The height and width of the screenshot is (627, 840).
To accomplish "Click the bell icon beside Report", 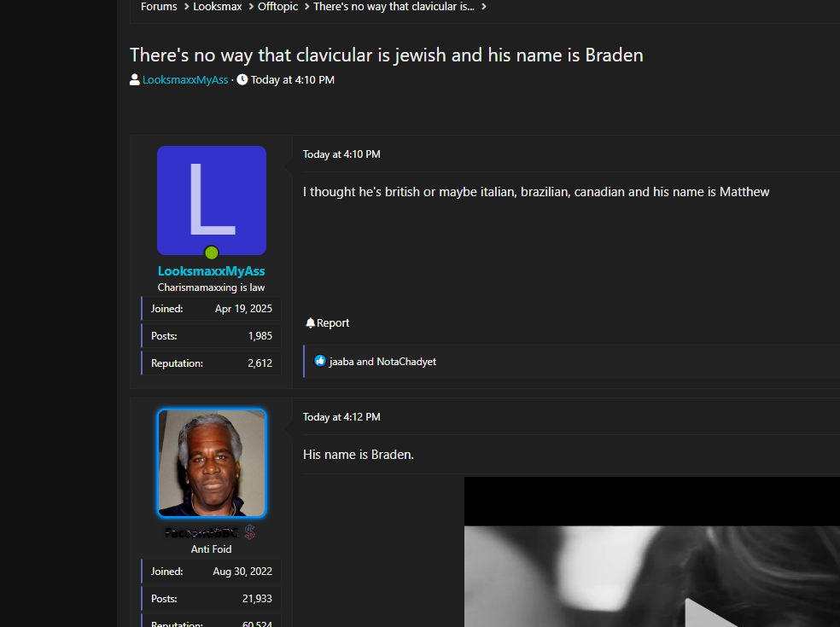I will coord(310,322).
